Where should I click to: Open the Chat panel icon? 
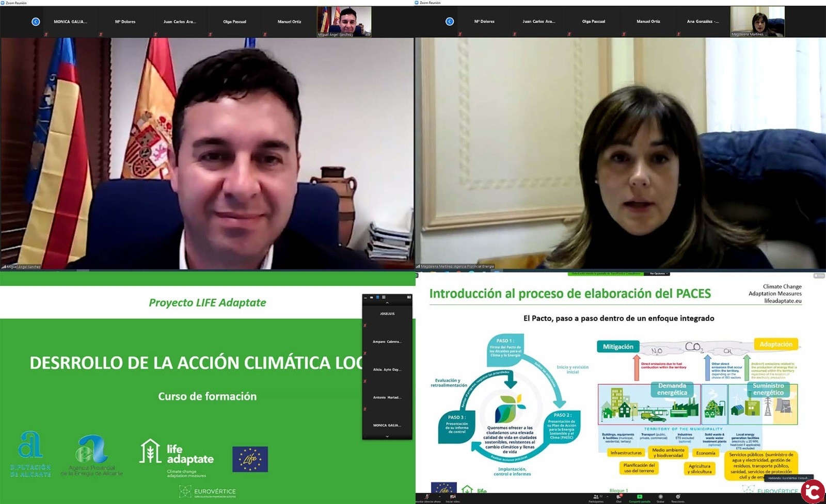click(x=618, y=497)
